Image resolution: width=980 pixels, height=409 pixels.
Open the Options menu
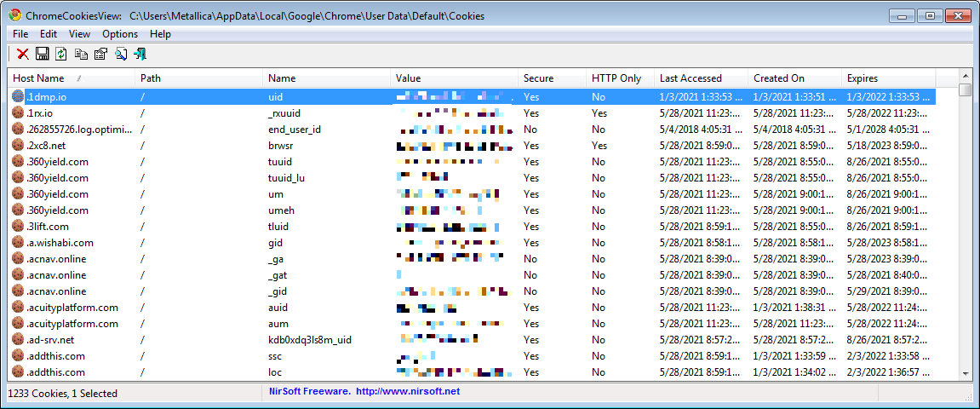pos(120,34)
